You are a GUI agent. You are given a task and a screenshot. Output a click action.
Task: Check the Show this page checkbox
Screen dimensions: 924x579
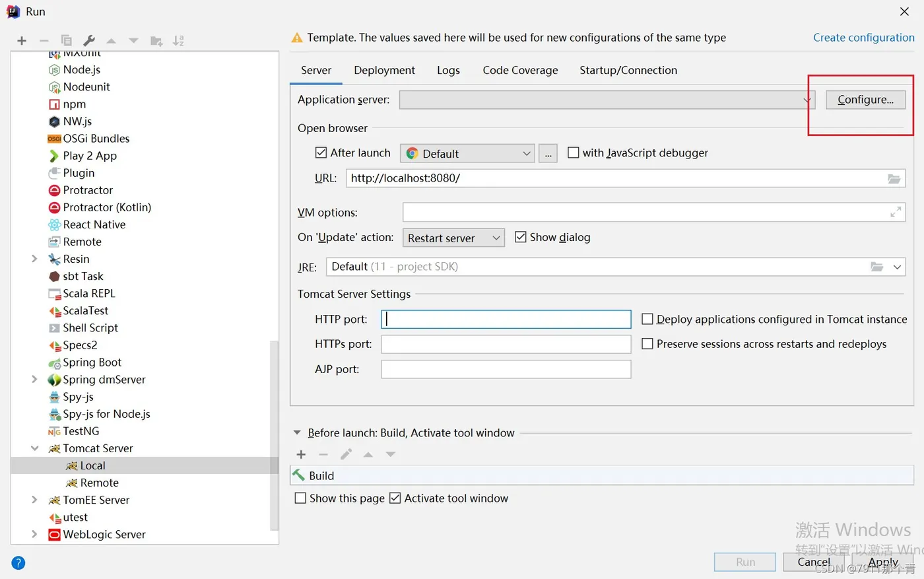click(300, 498)
